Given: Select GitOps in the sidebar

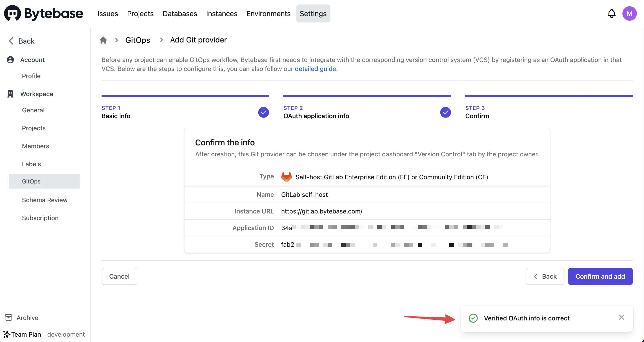Looking at the screenshot, I should click(44, 181).
